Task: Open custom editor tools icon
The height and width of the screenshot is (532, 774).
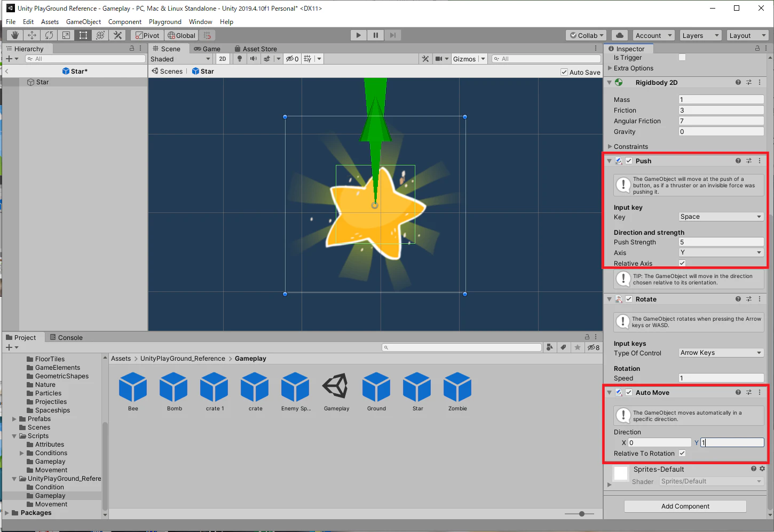Action: point(118,35)
